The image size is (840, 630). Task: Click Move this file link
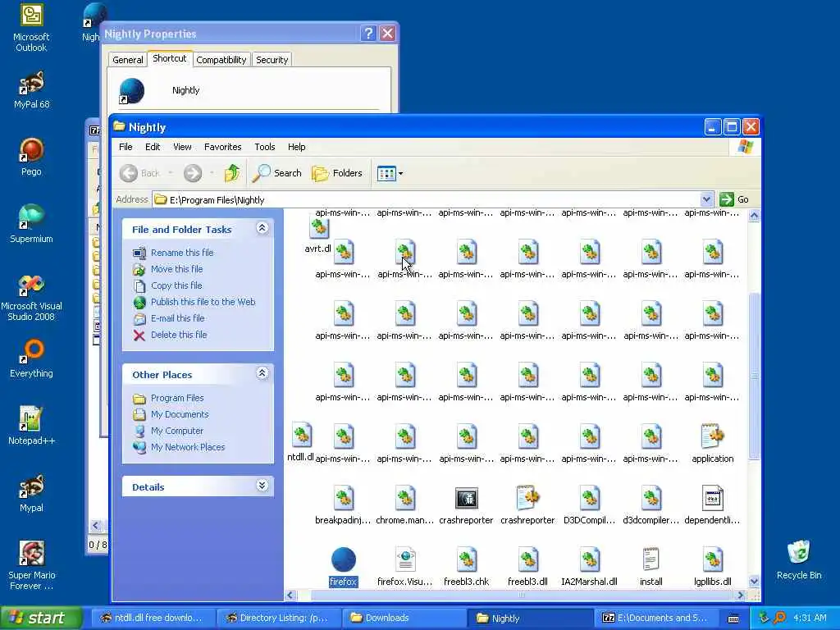[x=177, y=269]
